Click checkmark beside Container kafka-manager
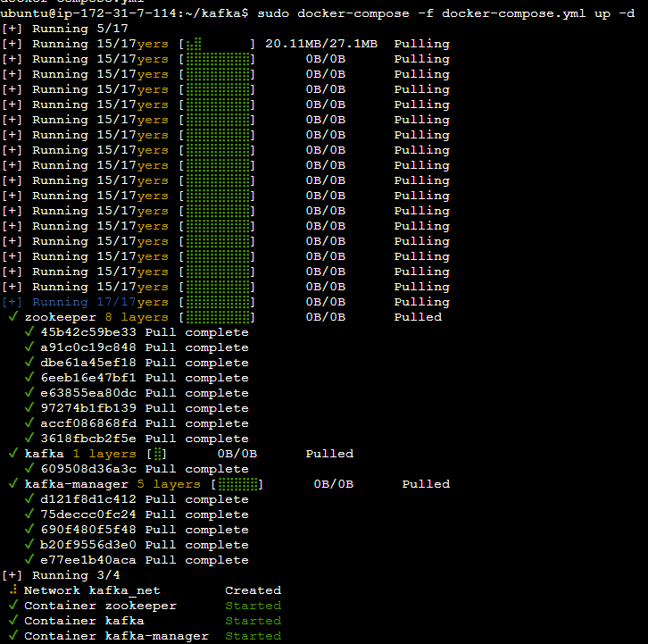The height and width of the screenshot is (644, 648). point(13,635)
